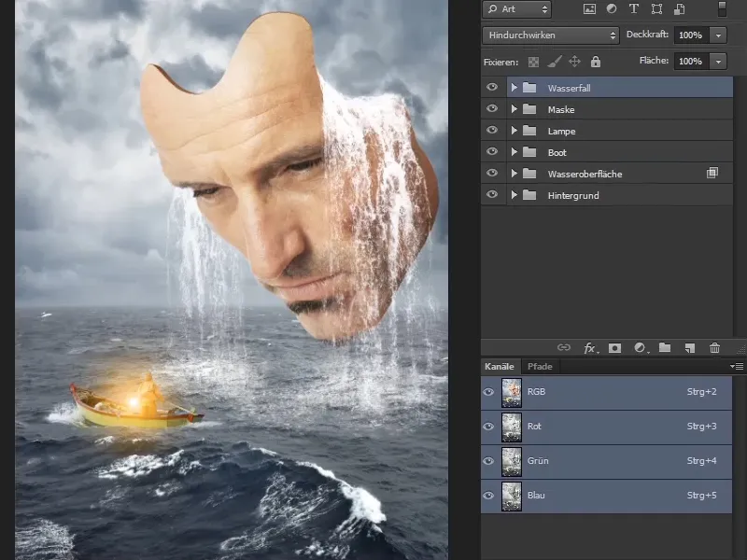Click the layers panel resize grip
This screenshot has width=747, height=560.
tap(740, 349)
